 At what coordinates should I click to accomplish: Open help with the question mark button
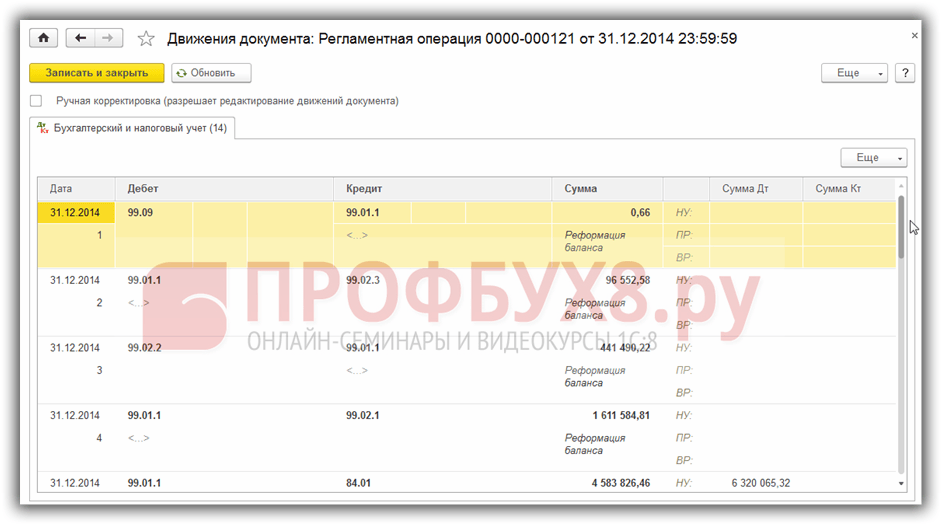tap(905, 73)
